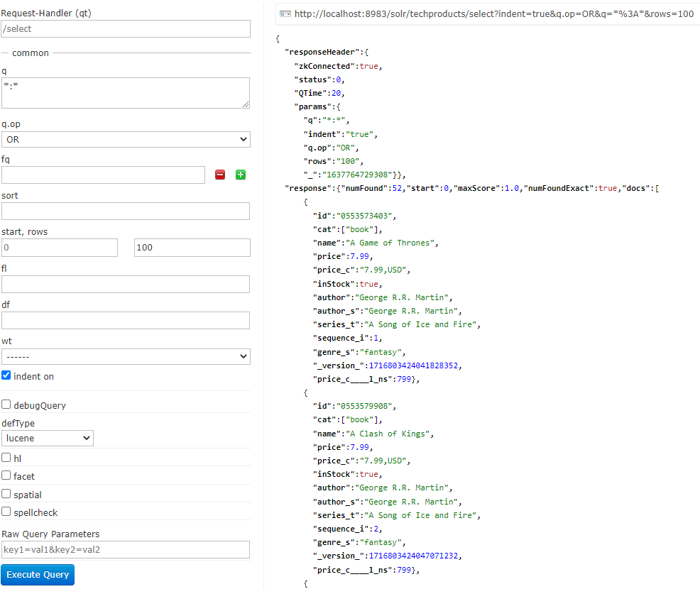The height and width of the screenshot is (589, 700).
Task: Uncheck the indent on checkbox
Action: point(6,375)
